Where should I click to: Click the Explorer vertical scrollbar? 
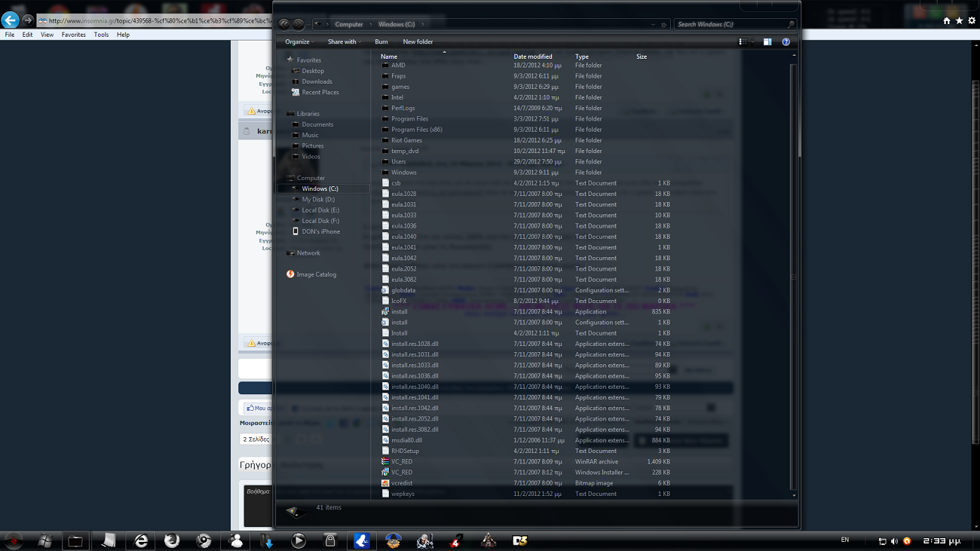[x=793, y=275]
